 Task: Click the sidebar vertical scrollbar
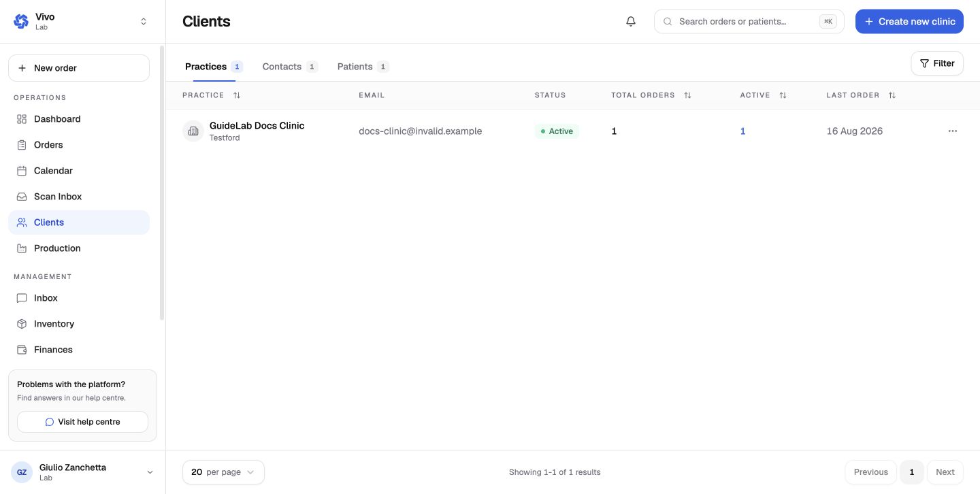click(x=161, y=182)
